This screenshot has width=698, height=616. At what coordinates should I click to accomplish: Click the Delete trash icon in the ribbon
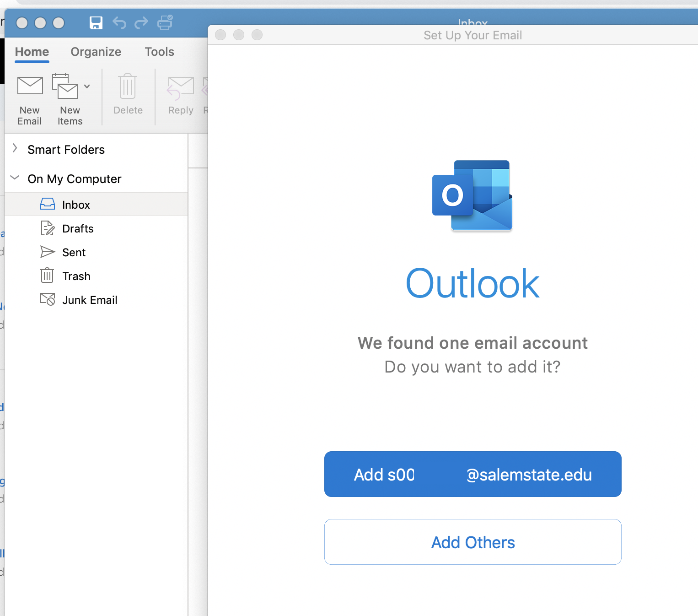point(128,86)
